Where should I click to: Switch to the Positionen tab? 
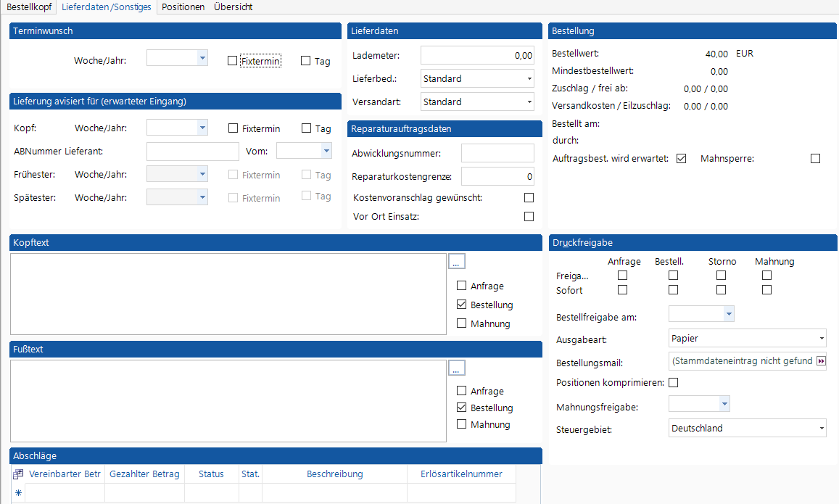[183, 7]
